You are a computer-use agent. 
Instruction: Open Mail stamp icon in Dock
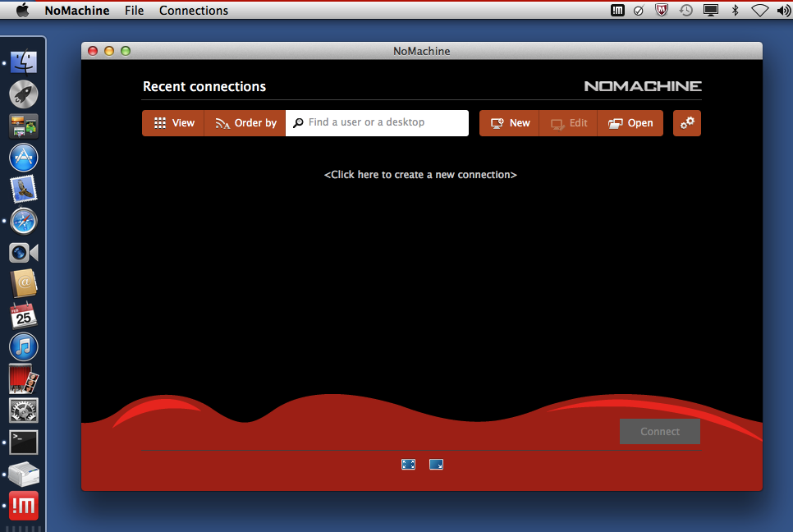pyautogui.click(x=23, y=189)
